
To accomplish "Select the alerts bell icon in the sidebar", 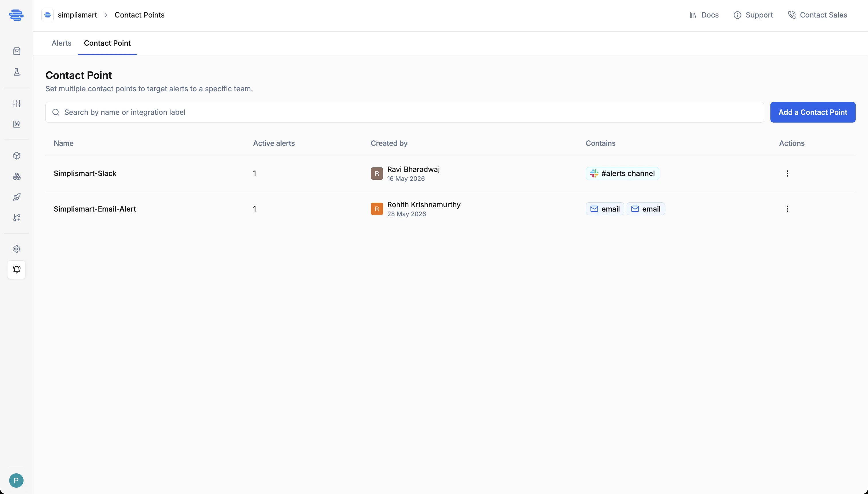I will 17,270.
